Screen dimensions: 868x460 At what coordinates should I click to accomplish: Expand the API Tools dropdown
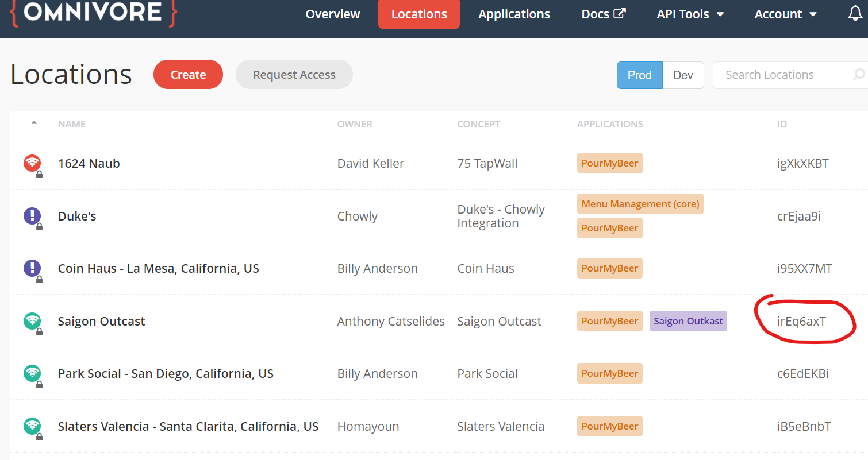pos(690,14)
